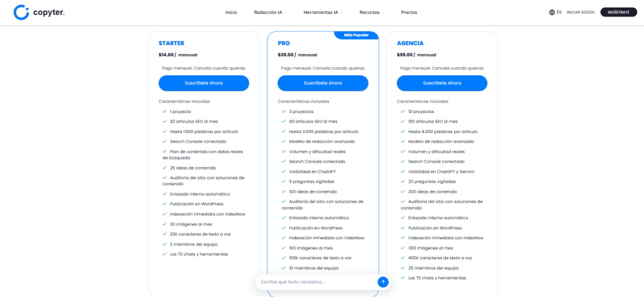Screen dimensions: 644x297
Task: Click the "Más Popular" badge
Action: 356,35
